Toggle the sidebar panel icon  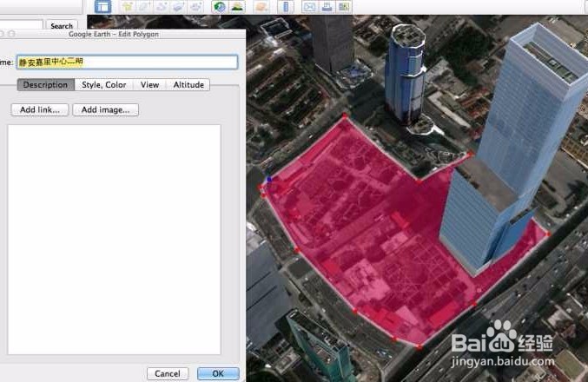coord(102,7)
